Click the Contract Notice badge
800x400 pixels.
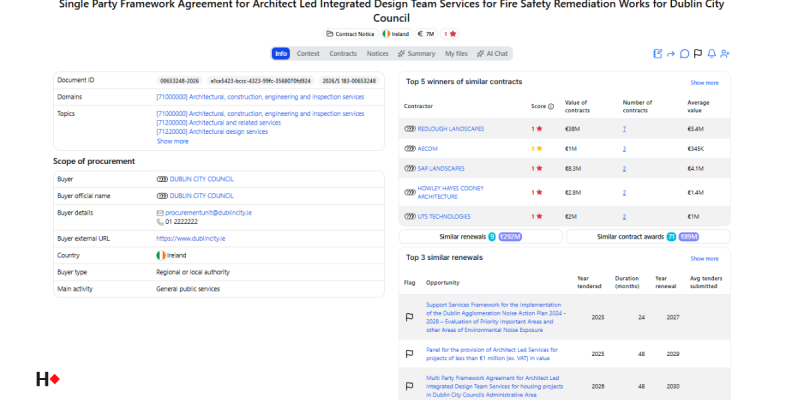pos(351,34)
